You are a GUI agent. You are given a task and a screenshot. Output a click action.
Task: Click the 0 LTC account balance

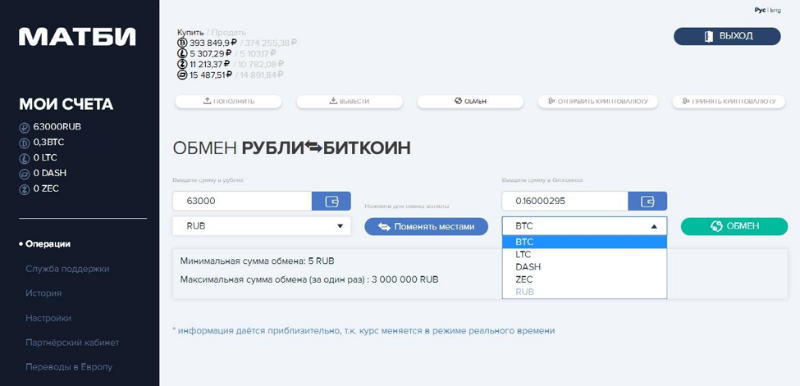tap(45, 158)
